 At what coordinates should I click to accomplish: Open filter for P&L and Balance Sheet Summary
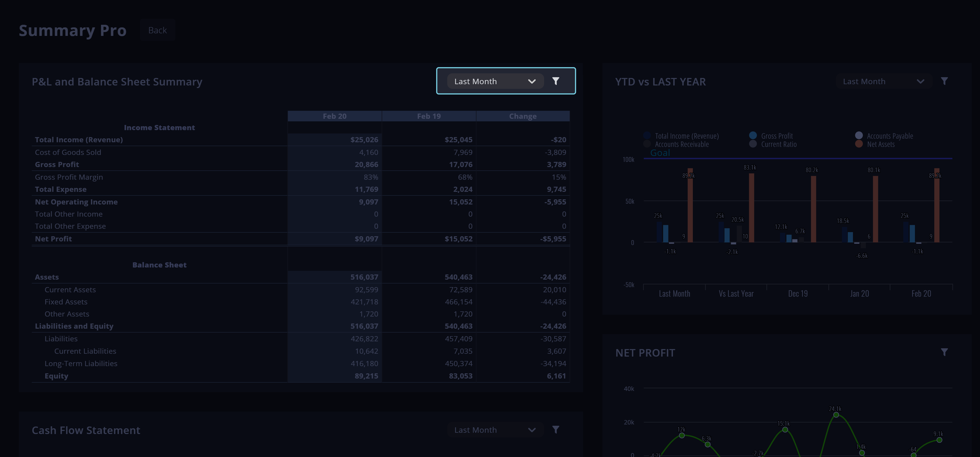point(555,81)
